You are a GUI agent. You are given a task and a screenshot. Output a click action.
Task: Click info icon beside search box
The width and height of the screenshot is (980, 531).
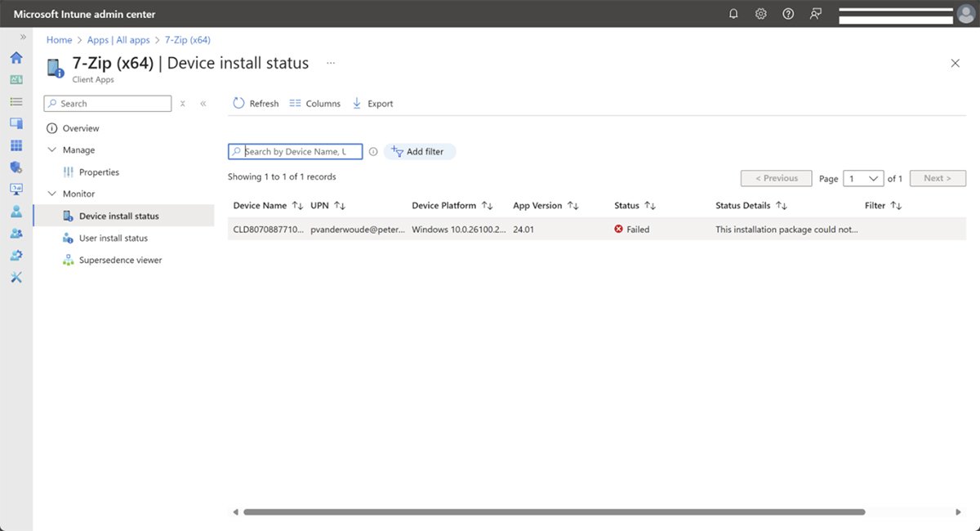tap(373, 152)
